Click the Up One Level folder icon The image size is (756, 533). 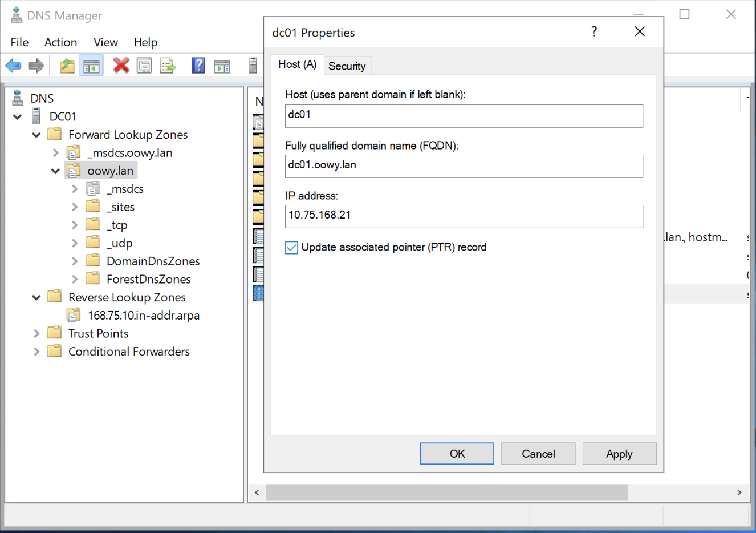click(67, 66)
